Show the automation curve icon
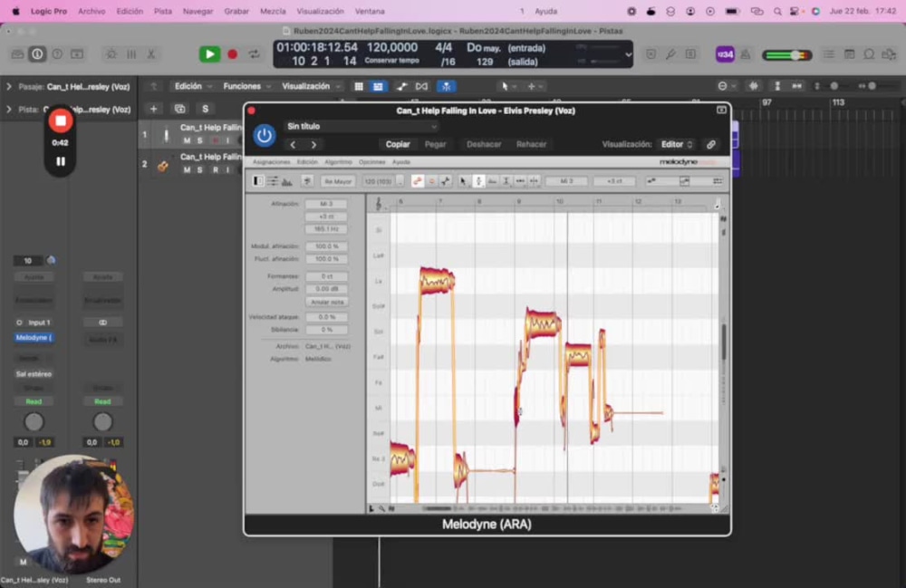The image size is (906, 588). pyautogui.click(x=401, y=86)
